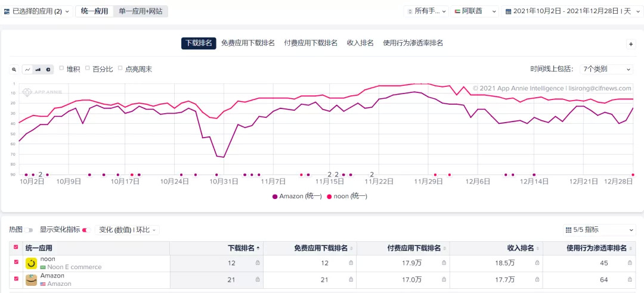
Task: Select the pie chart view icon
Action: point(48,70)
